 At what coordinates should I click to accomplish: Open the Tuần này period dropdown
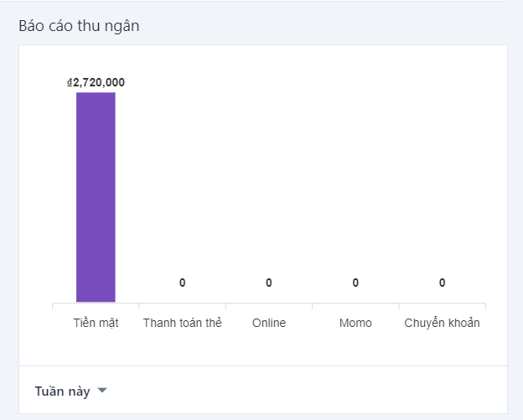63,391
